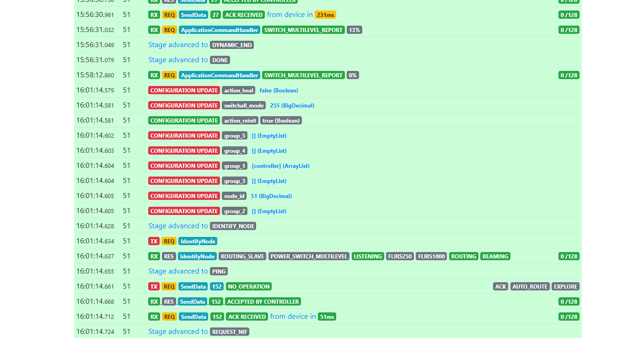Click the DYNAMIC_END stage badge

coord(232,45)
